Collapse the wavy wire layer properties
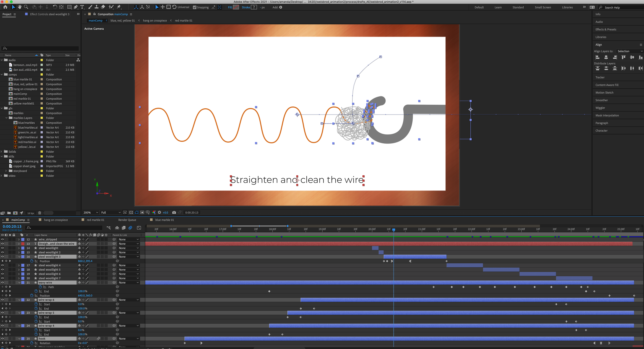Screen dimensions: 644x349 point(19,283)
